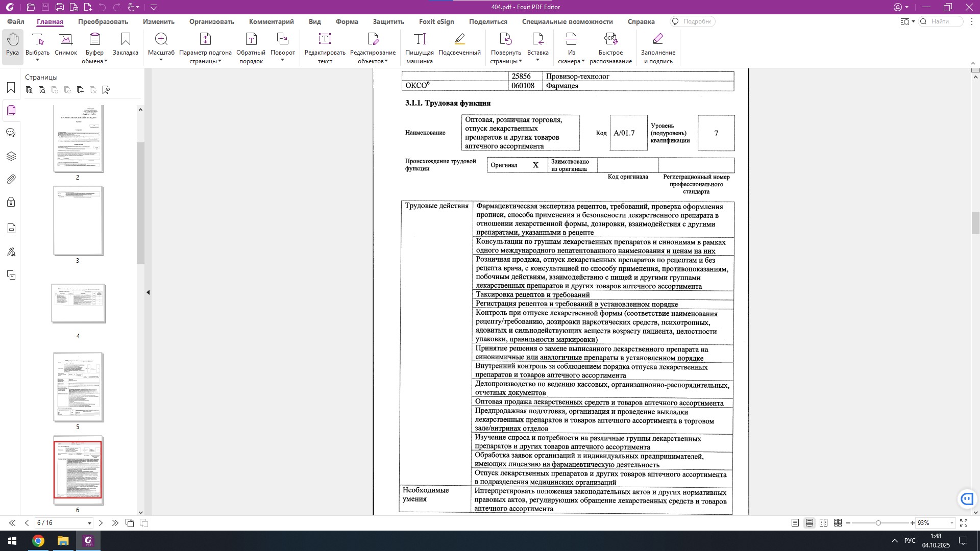Go to the last page
Viewport: 980px width, 551px height.
pos(115,523)
